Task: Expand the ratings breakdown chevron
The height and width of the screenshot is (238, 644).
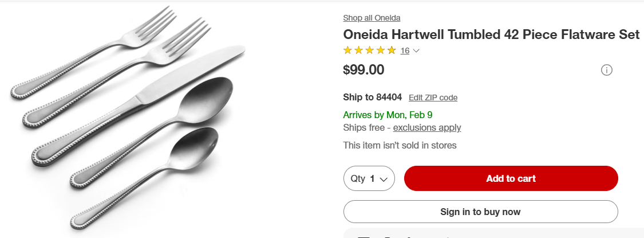Action: click(x=416, y=50)
